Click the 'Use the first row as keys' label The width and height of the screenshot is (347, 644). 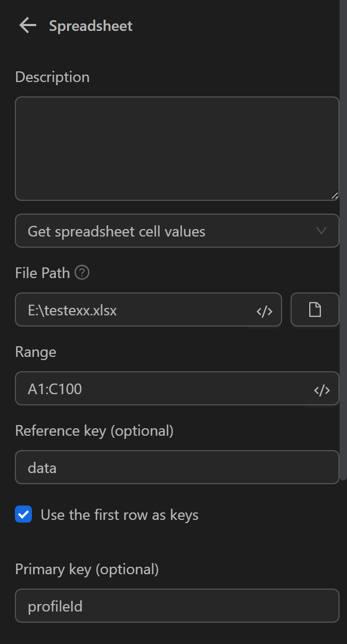pyautogui.click(x=119, y=515)
